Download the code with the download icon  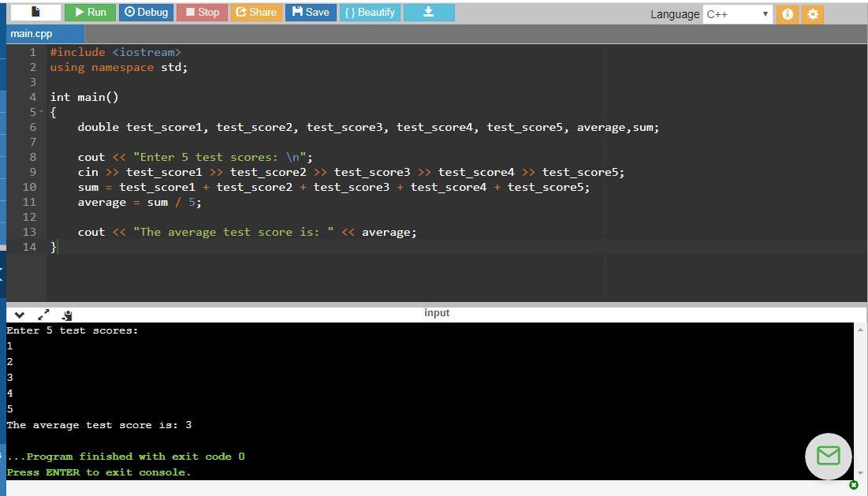pos(428,12)
